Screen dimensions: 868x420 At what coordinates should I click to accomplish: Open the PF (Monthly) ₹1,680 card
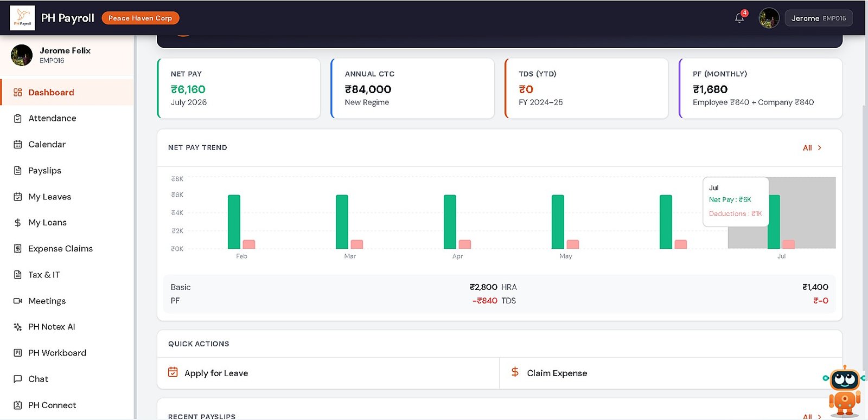[761, 88]
